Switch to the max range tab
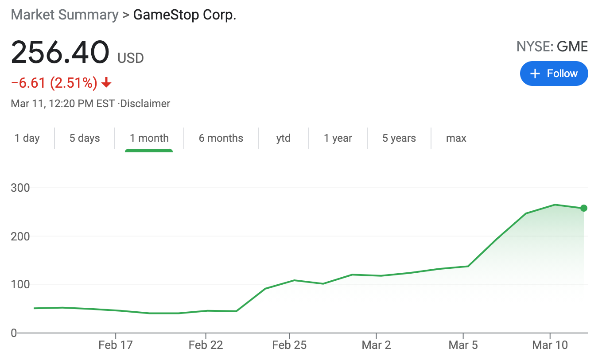This screenshot has width=606, height=364. click(x=456, y=138)
